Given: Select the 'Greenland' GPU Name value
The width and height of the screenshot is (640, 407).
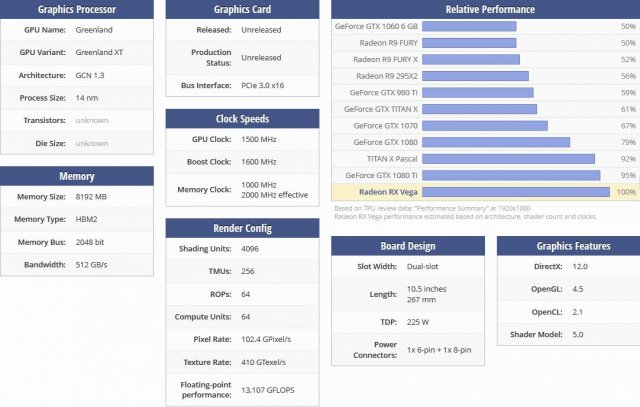Looking at the screenshot, I should tap(94, 30).
